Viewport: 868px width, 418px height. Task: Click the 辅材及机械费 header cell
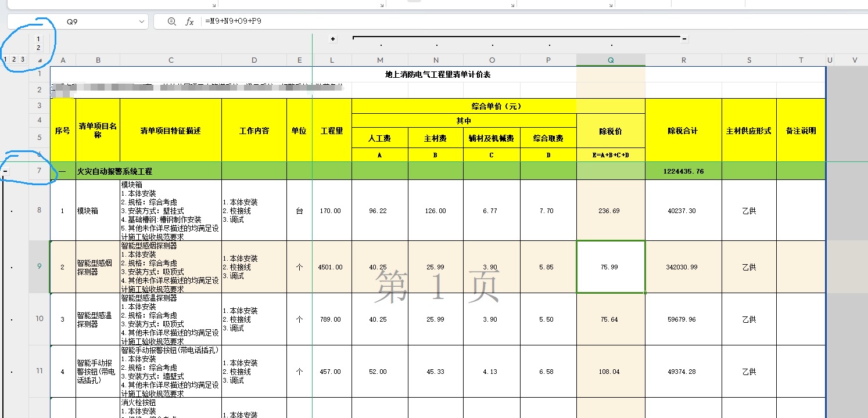492,138
